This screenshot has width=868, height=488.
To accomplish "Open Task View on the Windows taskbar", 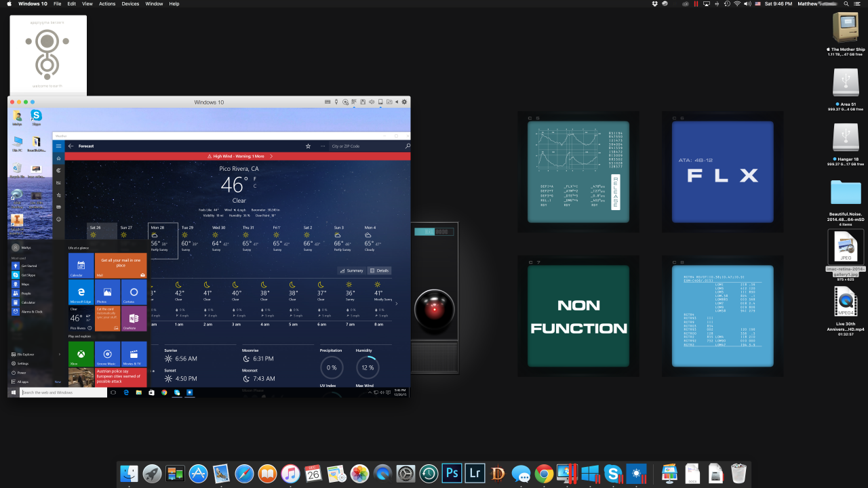I will pyautogui.click(x=113, y=392).
